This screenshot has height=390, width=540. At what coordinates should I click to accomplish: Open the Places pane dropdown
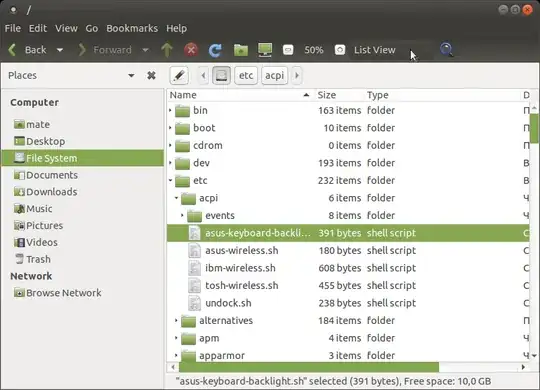point(131,75)
